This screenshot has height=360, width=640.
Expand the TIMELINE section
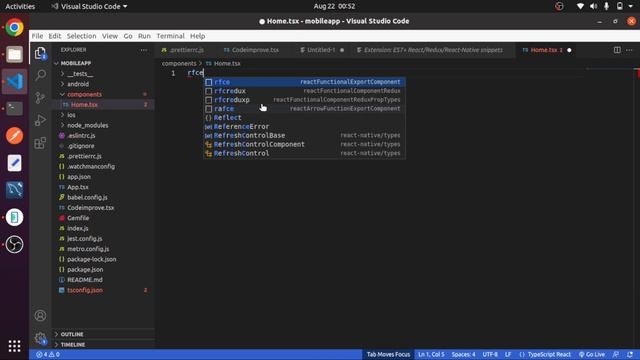click(103, 344)
